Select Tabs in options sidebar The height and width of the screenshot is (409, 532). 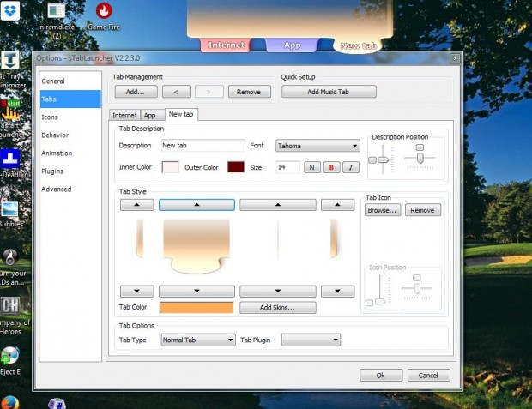(x=70, y=99)
